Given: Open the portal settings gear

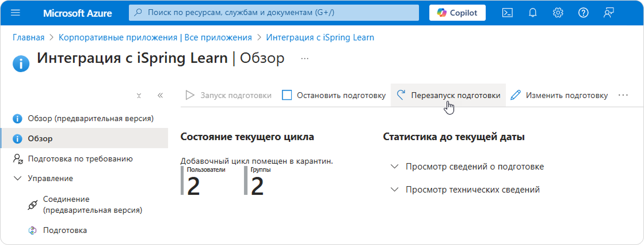Looking at the screenshot, I should (558, 13).
